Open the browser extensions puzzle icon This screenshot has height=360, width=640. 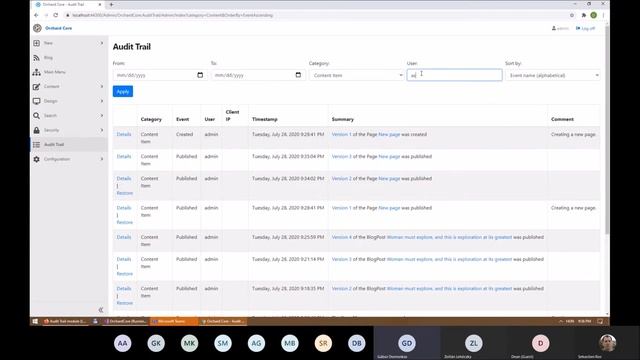click(x=584, y=15)
